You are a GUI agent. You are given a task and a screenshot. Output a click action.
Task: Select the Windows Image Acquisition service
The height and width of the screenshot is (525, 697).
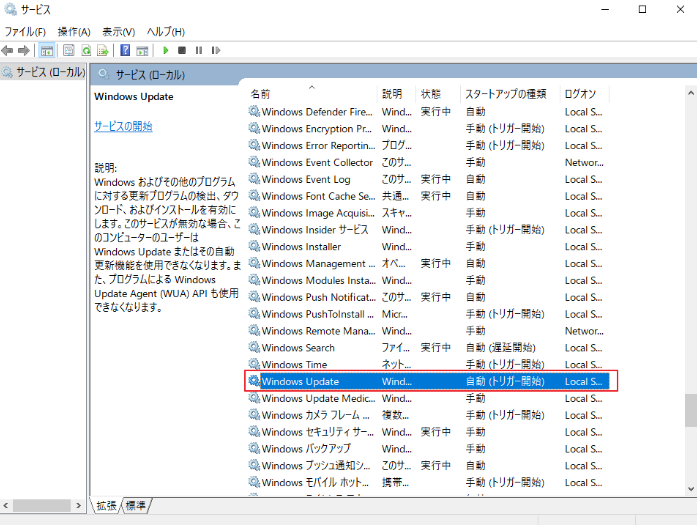pyautogui.click(x=429, y=212)
